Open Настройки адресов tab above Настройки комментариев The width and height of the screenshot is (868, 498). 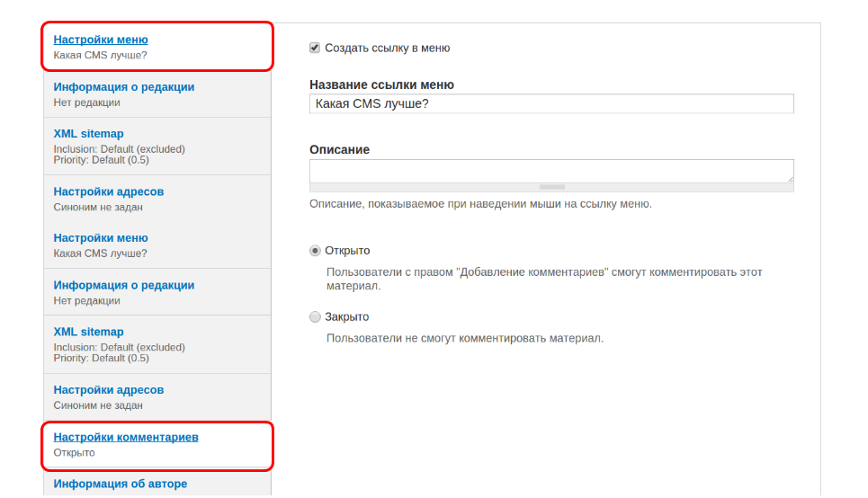[108, 390]
